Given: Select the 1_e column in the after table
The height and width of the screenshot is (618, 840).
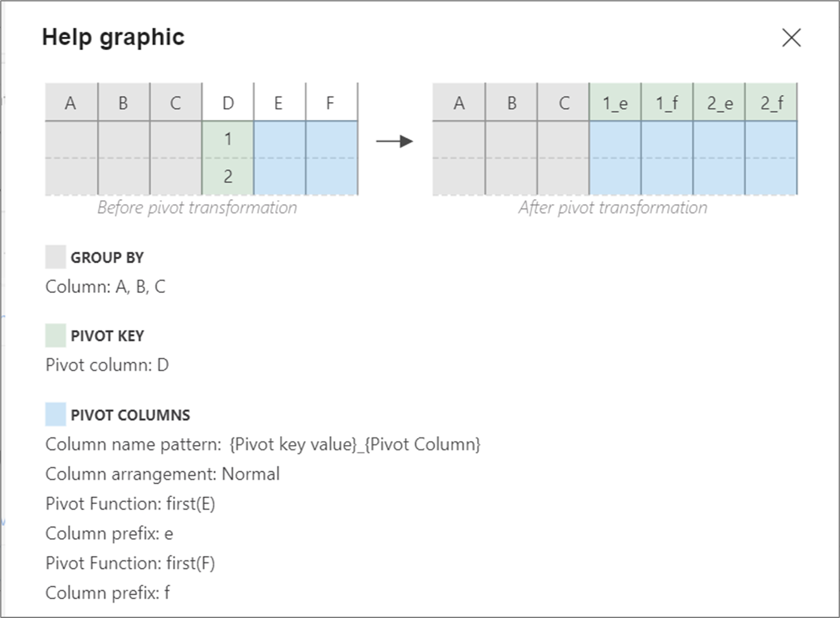Looking at the screenshot, I should tap(615, 102).
